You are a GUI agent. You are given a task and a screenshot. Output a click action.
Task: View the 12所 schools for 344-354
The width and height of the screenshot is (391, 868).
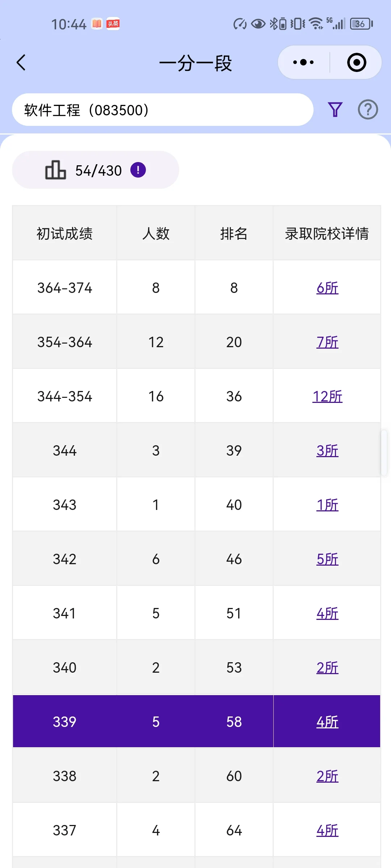[327, 396]
